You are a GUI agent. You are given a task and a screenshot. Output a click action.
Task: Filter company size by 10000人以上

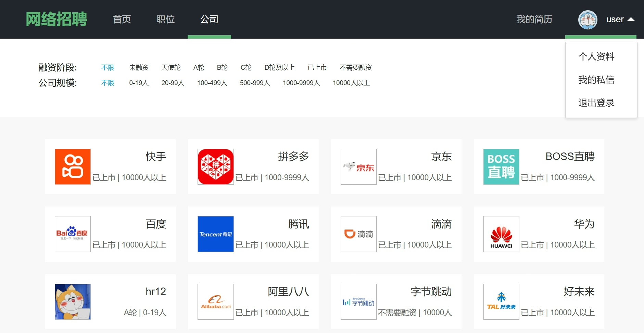click(x=351, y=83)
